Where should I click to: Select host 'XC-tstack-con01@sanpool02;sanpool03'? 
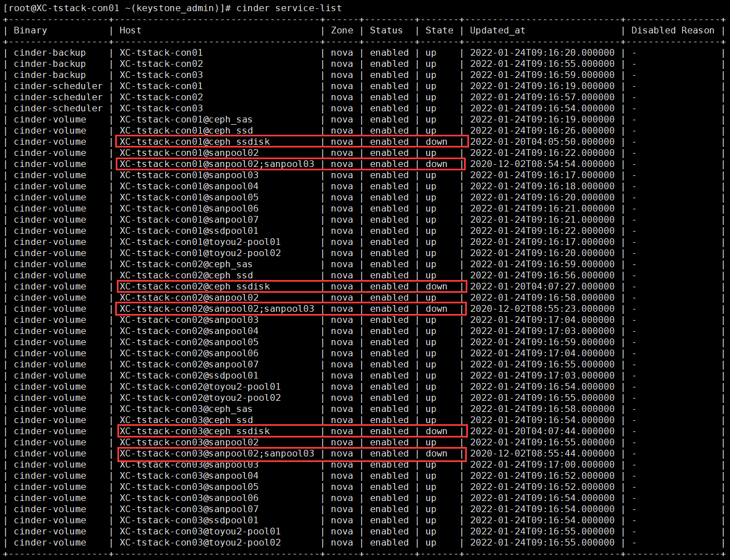[x=216, y=164]
